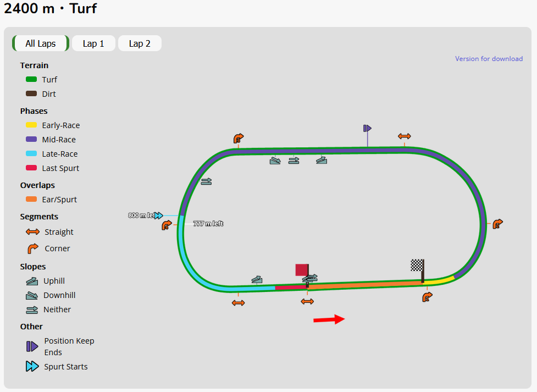Click the Straight segment legend icon
Viewport: 537px width, 392px height.
pyautogui.click(x=32, y=232)
